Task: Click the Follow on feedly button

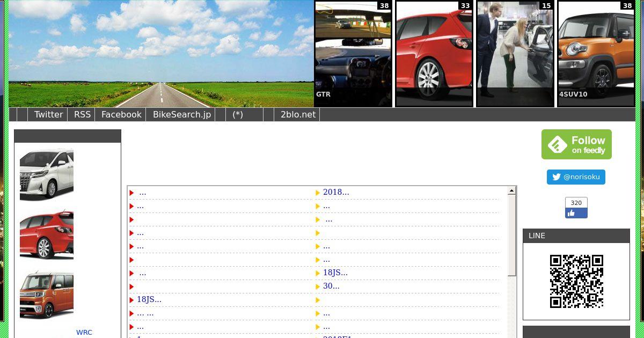Action: [576, 144]
